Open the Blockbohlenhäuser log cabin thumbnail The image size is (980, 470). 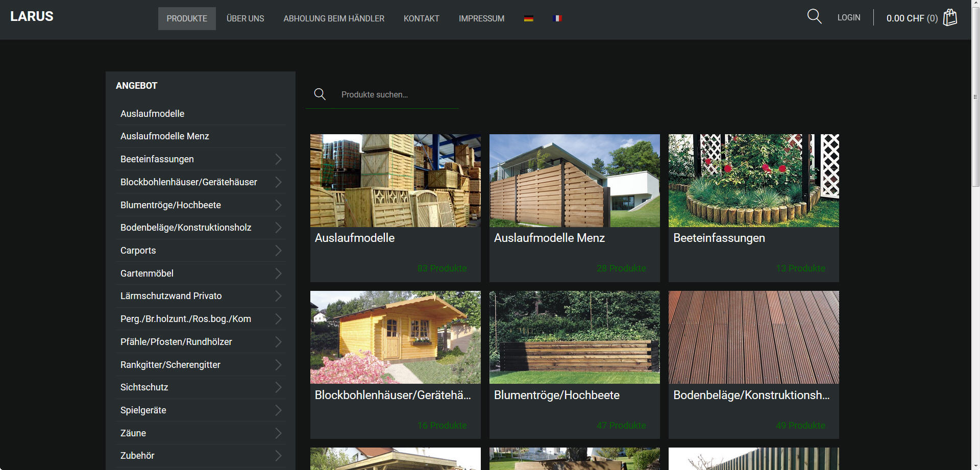point(395,337)
